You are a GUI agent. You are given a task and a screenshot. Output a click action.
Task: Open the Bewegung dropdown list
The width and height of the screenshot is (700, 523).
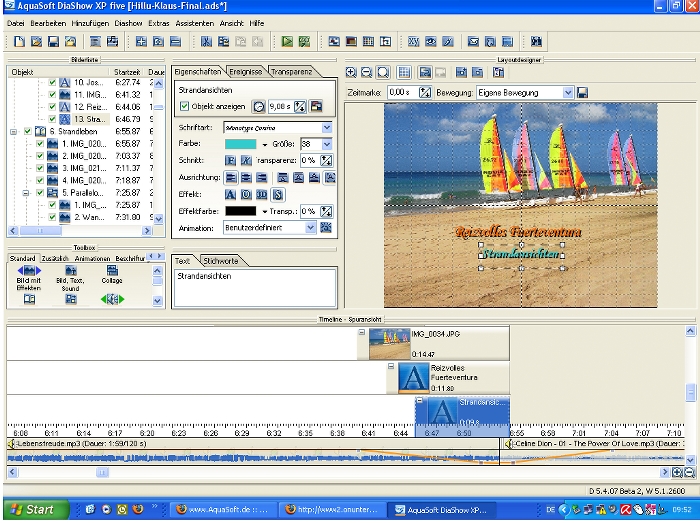click(568, 92)
